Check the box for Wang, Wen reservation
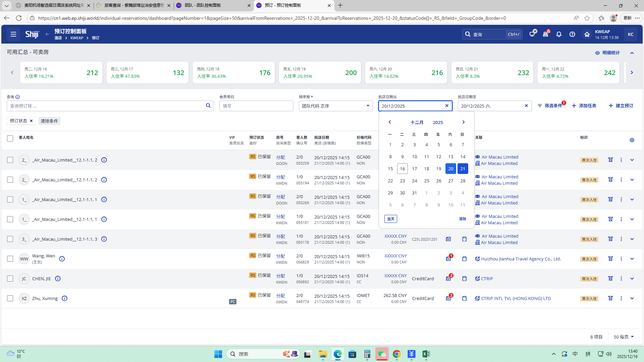 (x=10, y=259)
